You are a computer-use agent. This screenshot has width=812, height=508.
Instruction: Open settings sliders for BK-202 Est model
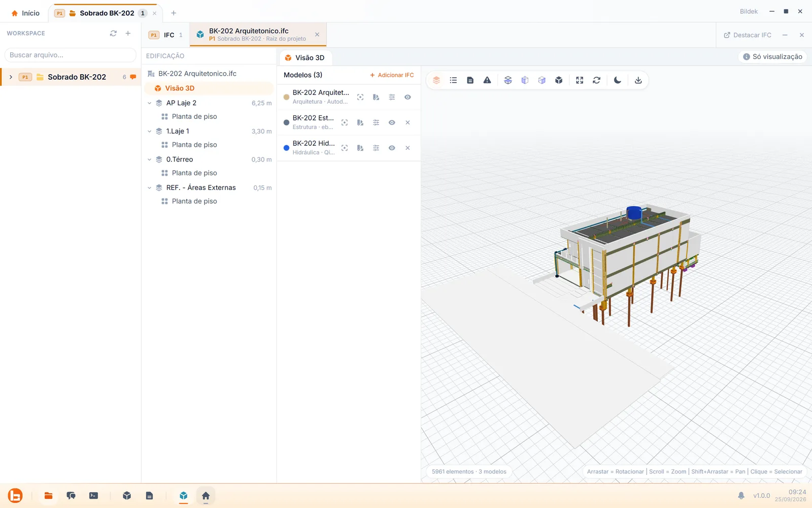point(376,122)
